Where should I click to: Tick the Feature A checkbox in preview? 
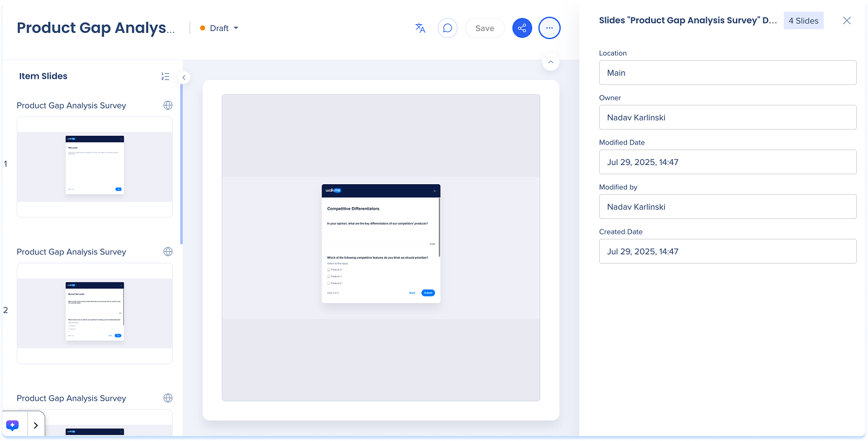329,270
